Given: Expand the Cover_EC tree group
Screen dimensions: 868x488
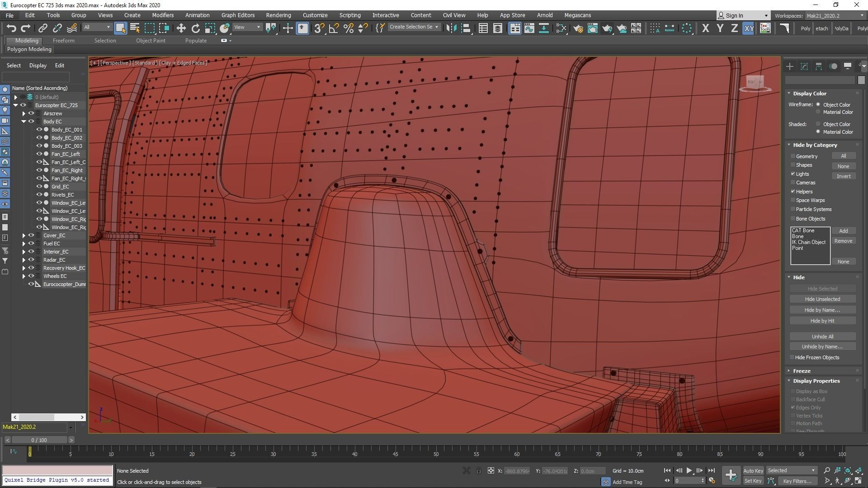Looking at the screenshot, I should (24, 235).
